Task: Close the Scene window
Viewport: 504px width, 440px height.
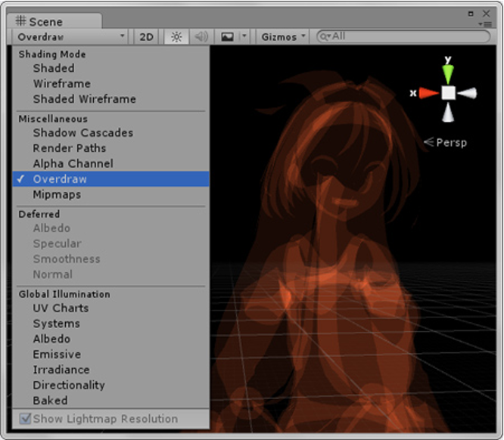Action: coord(487,14)
